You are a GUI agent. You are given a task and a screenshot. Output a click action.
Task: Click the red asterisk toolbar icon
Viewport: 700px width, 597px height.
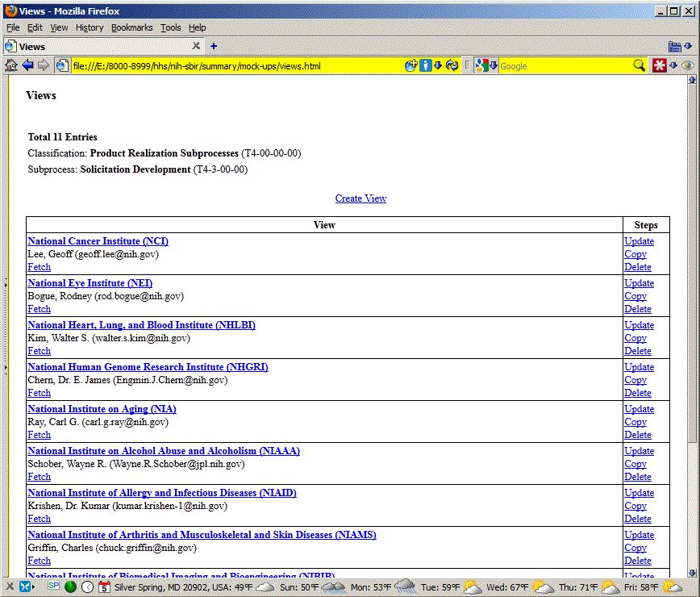pyautogui.click(x=659, y=65)
